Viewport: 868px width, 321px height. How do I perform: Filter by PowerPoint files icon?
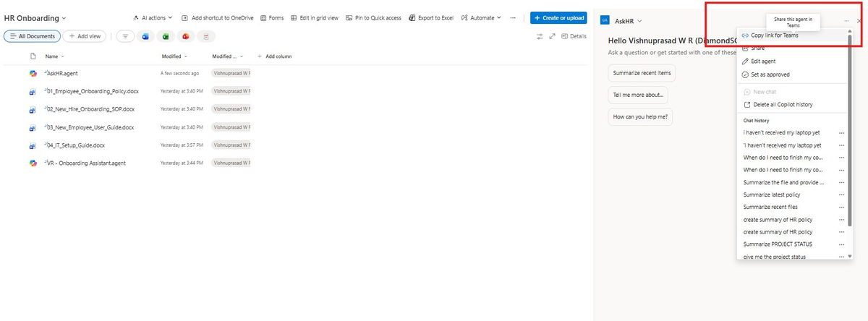[186, 36]
